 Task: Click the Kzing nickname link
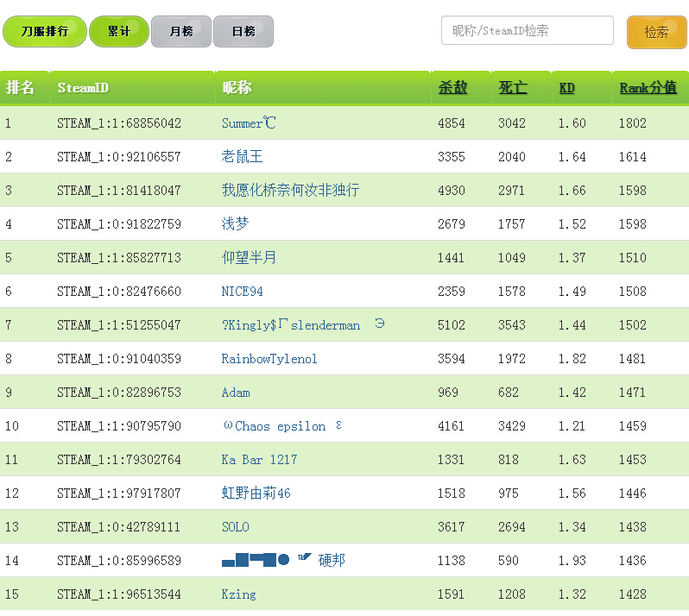tap(238, 594)
